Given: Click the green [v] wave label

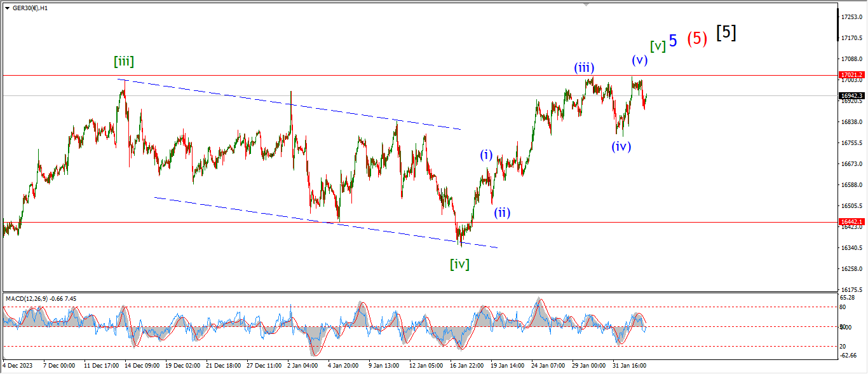Looking at the screenshot, I should point(658,46).
